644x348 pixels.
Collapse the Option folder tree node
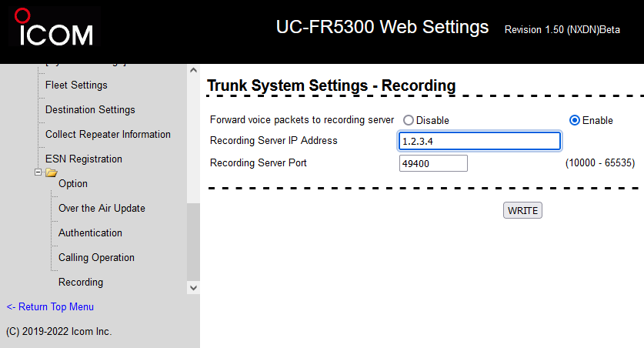38,172
